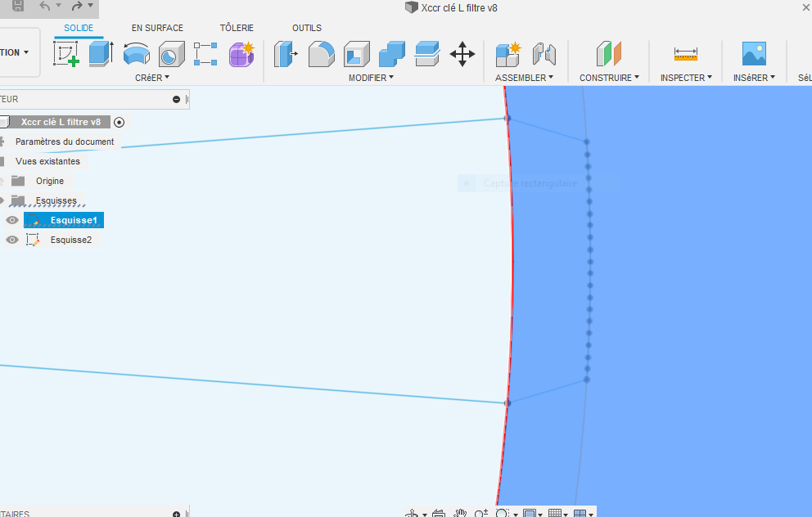Select Xccr clé L filtre v8 root node
The height and width of the screenshot is (517, 812).
coord(61,122)
